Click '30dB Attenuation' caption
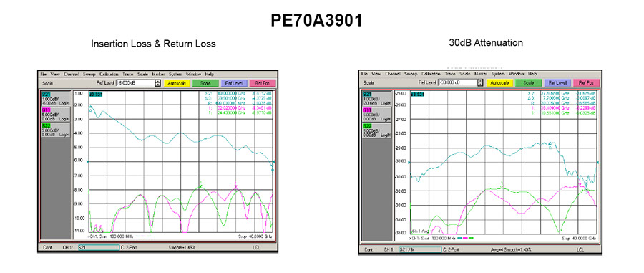 coord(487,42)
